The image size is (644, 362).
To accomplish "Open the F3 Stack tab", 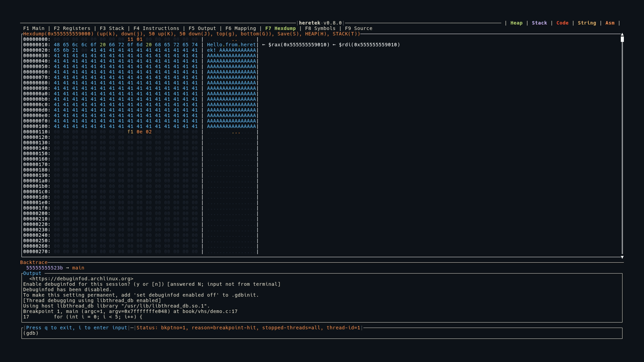I will pyautogui.click(x=112, y=28).
